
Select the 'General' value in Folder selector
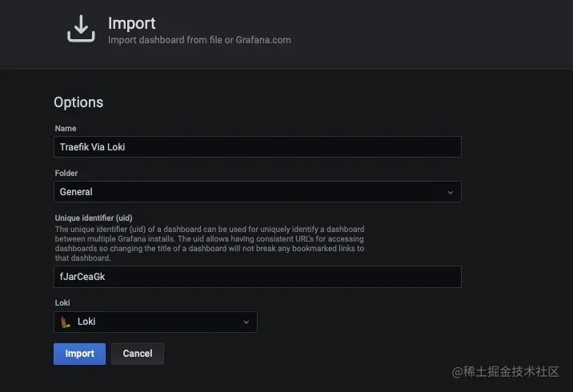(x=77, y=192)
